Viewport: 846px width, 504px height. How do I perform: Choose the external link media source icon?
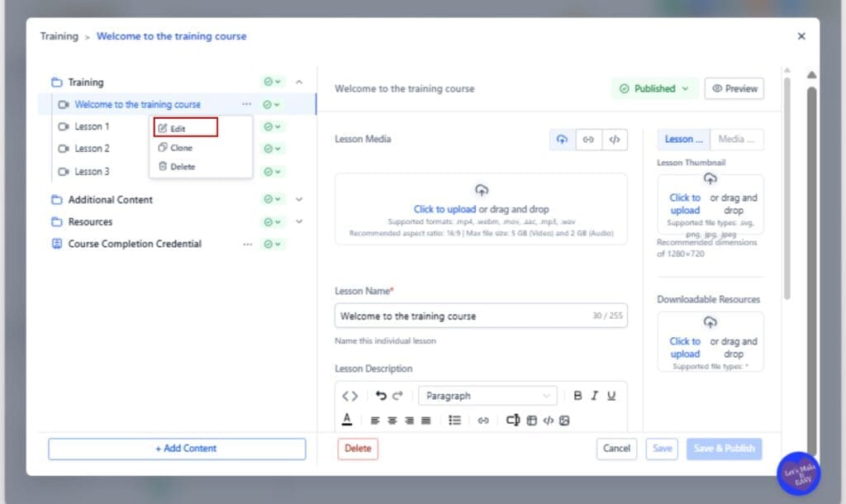point(588,140)
